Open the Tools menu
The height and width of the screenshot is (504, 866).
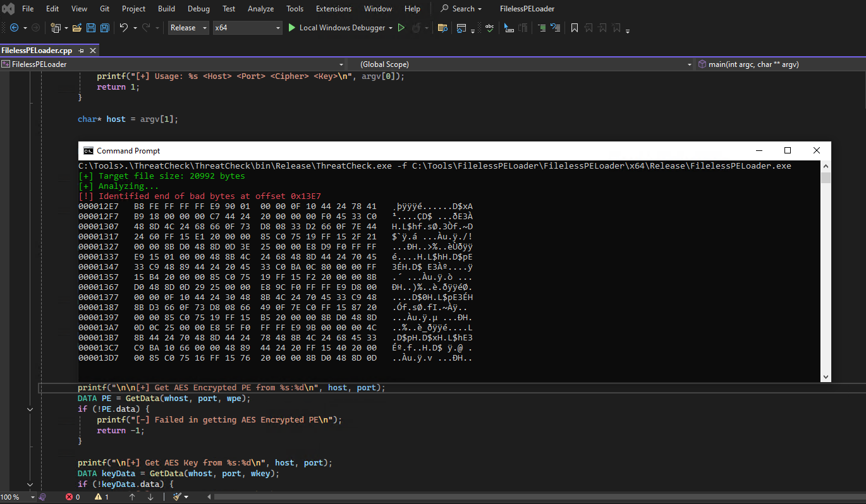pyautogui.click(x=295, y=9)
